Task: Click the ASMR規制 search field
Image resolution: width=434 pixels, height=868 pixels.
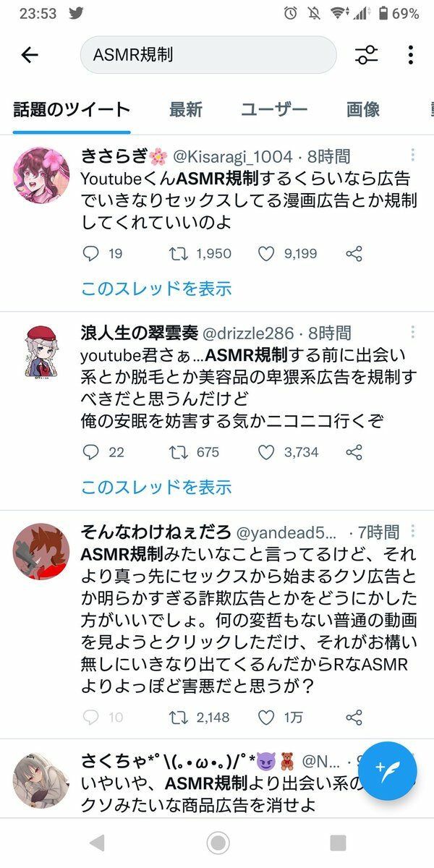Action: coord(208,55)
